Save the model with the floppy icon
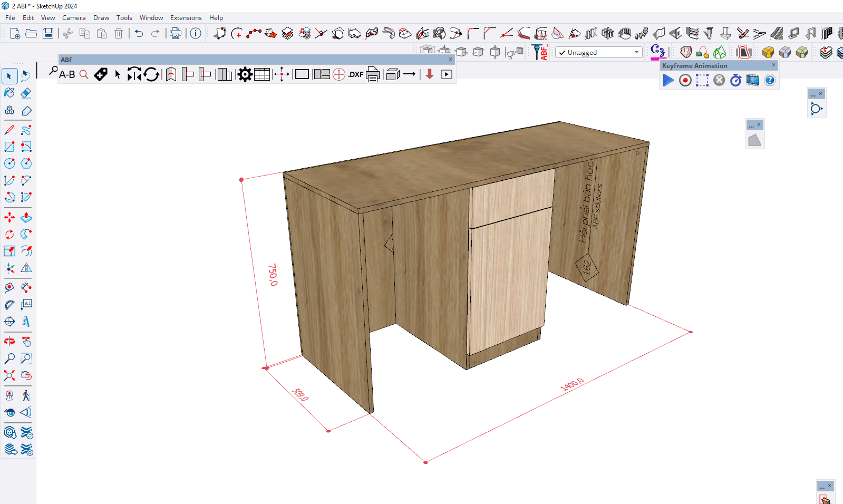 48,33
